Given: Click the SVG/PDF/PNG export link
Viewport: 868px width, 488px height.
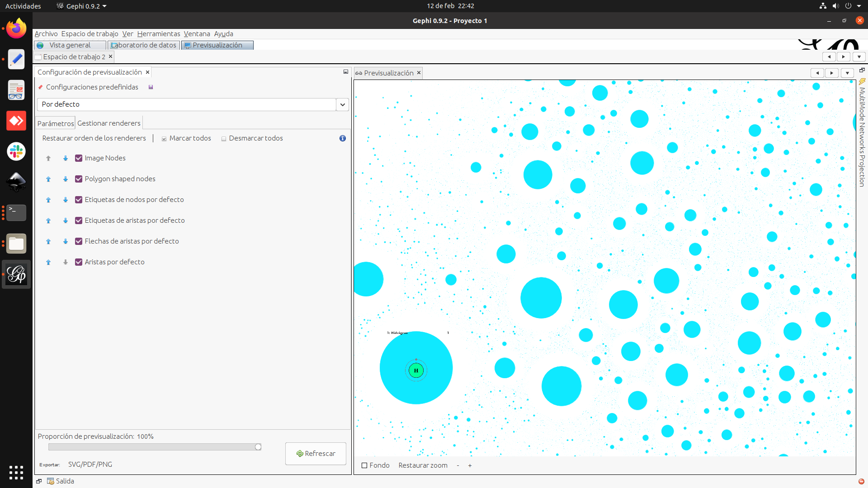Looking at the screenshot, I should coord(90,464).
